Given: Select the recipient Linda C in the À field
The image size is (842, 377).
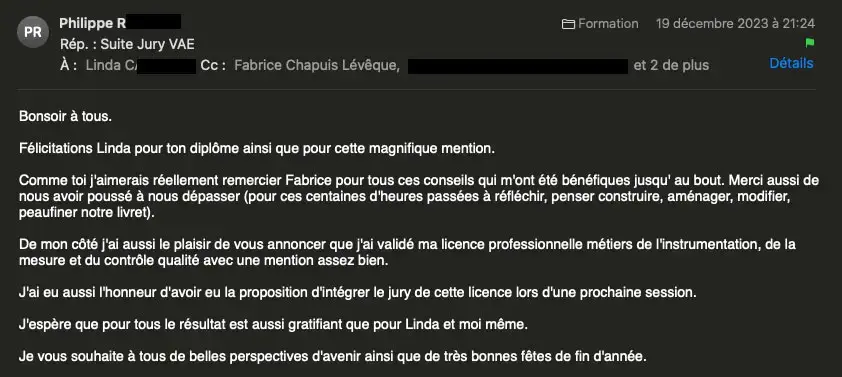Looking at the screenshot, I should [111, 66].
